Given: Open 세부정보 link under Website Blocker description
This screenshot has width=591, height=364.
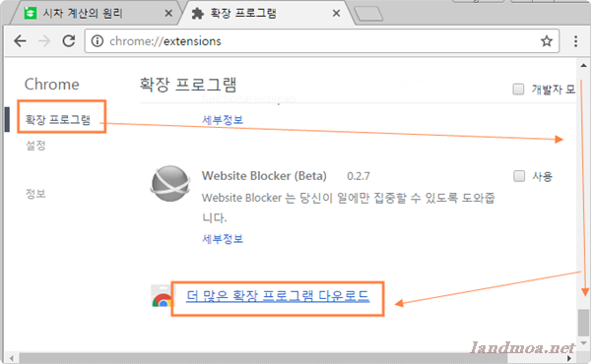Looking at the screenshot, I should click(223, 239).
